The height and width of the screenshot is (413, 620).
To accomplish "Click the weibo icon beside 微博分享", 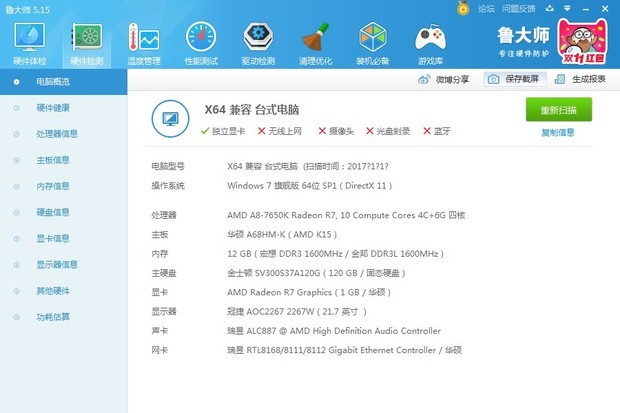I will 424,80.
